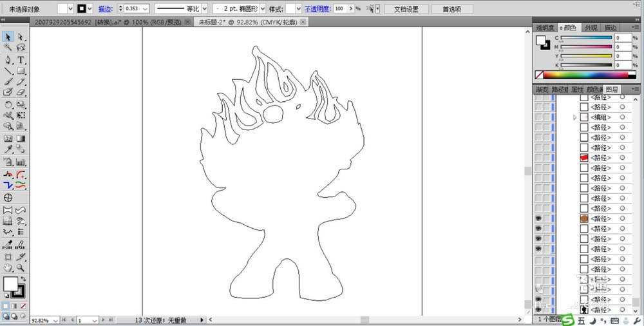Viewport: 644px width, 326px height.
Task: Click the Cyan (C) slider track
Action: click(586, 38)
